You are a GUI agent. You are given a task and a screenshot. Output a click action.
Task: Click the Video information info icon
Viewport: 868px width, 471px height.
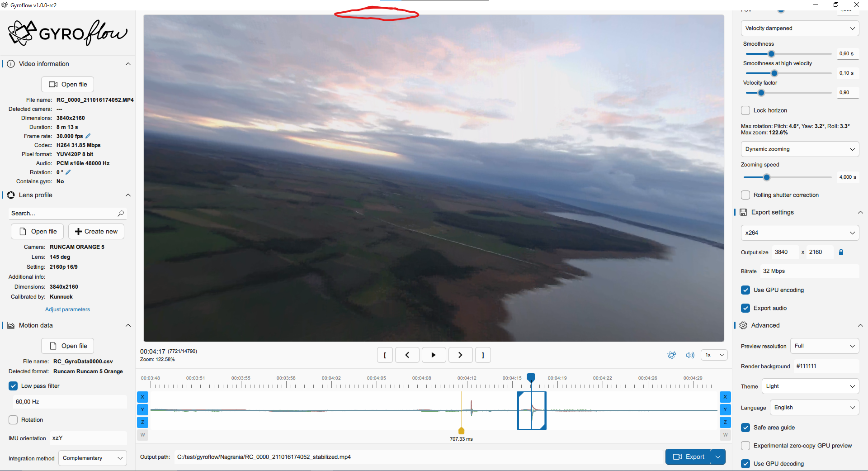point(11,64)
